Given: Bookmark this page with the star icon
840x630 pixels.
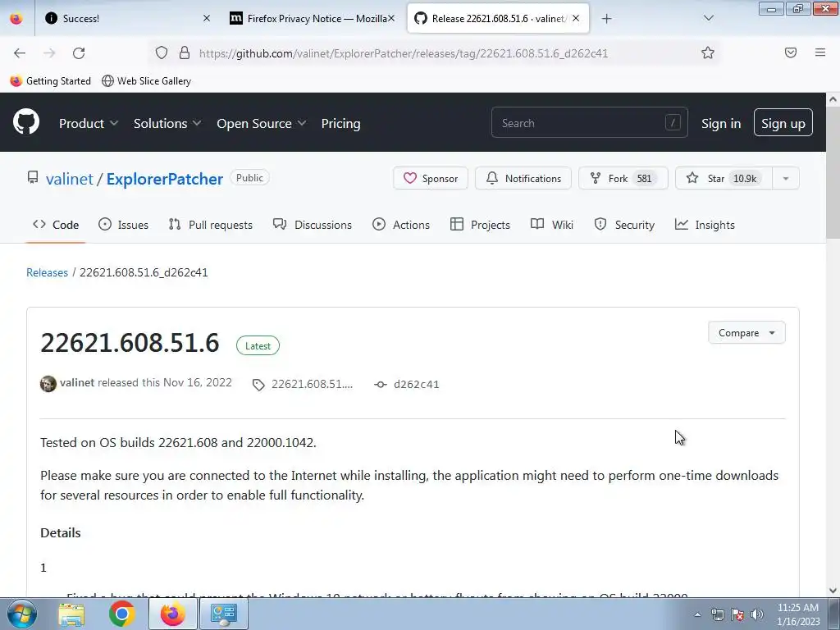Looking at the screenshot, I should tap(708, 52).
